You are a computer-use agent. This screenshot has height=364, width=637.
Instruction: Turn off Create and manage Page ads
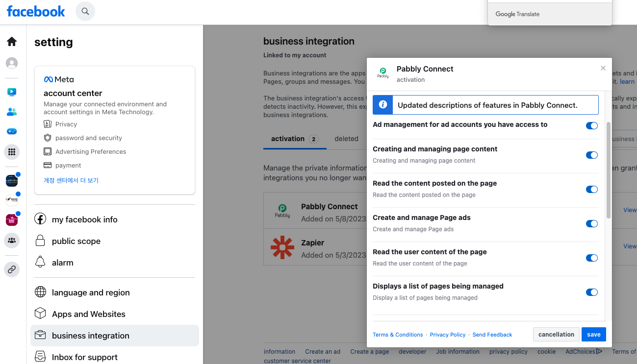pos(592,224)
